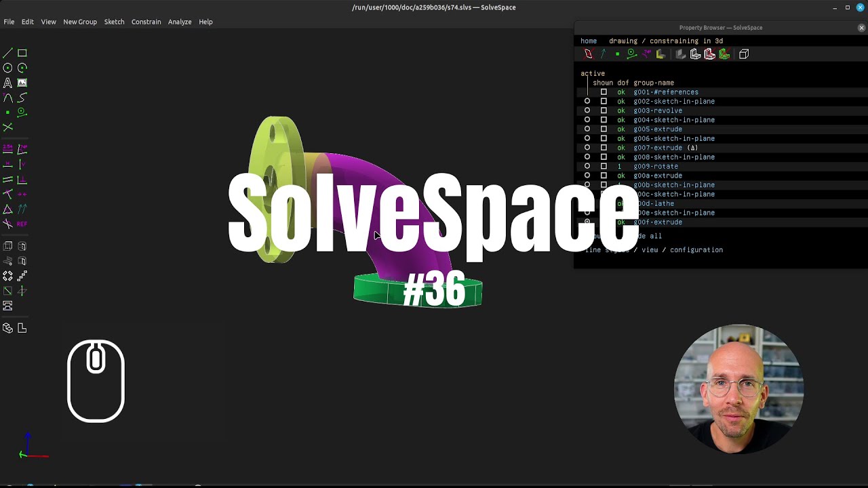
Task: Toggle normals visibility in Property Browser
Action: point(603,54)
